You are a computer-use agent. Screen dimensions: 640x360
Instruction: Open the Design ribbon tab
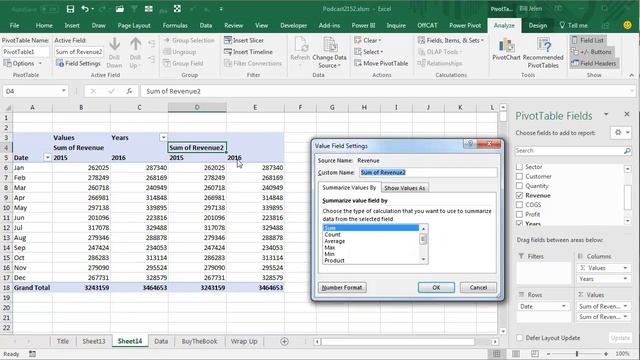point(538,25)
